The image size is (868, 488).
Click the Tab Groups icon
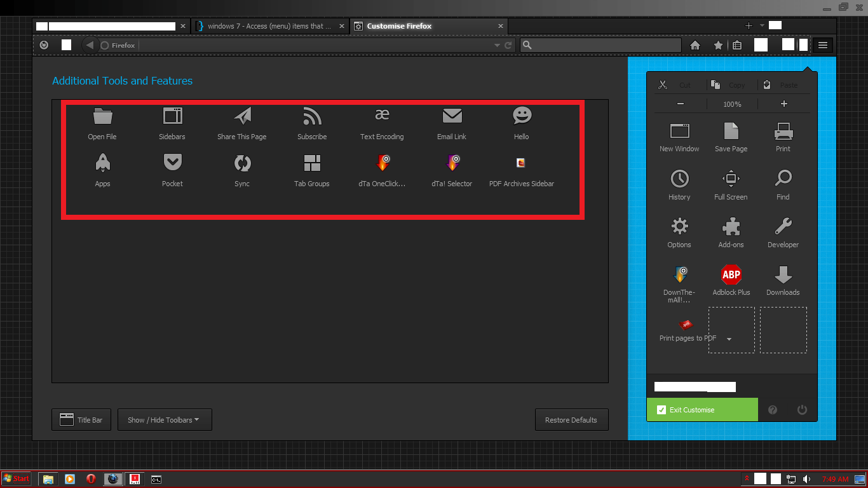coord(312,163)
